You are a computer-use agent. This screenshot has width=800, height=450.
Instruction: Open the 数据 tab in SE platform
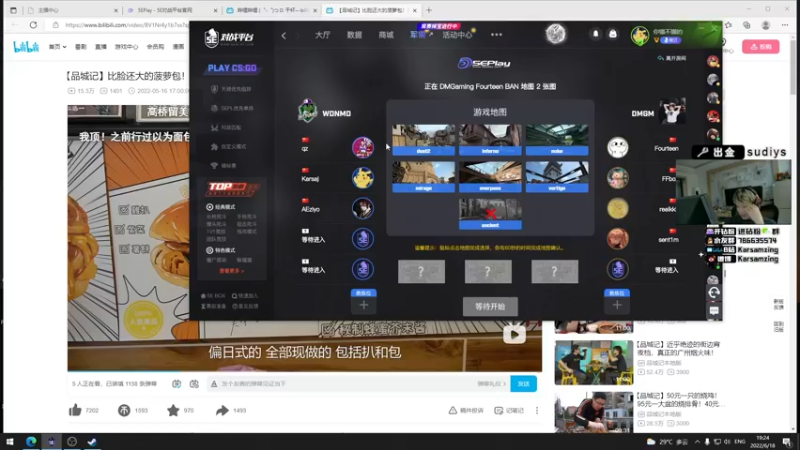(x=354, y=35)
